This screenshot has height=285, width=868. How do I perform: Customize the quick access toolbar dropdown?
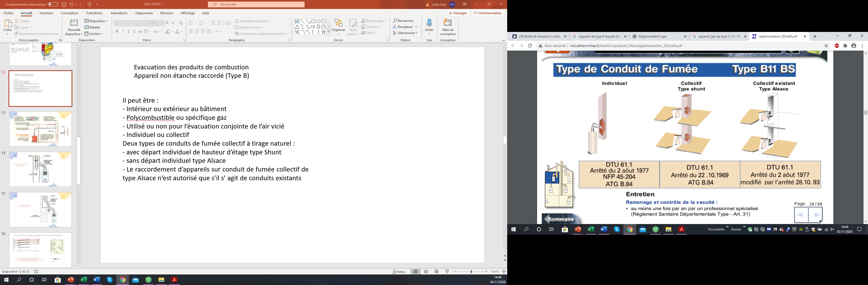(x=97, y=5)
